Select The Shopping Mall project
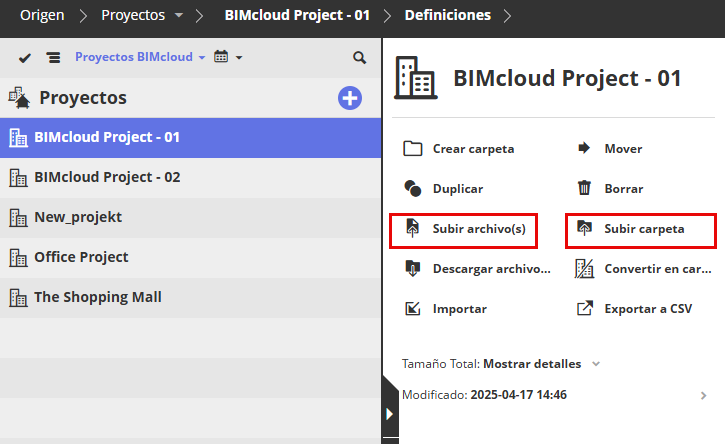The height and width of the screenshot is (444, 725). click(x=98, y=297)
